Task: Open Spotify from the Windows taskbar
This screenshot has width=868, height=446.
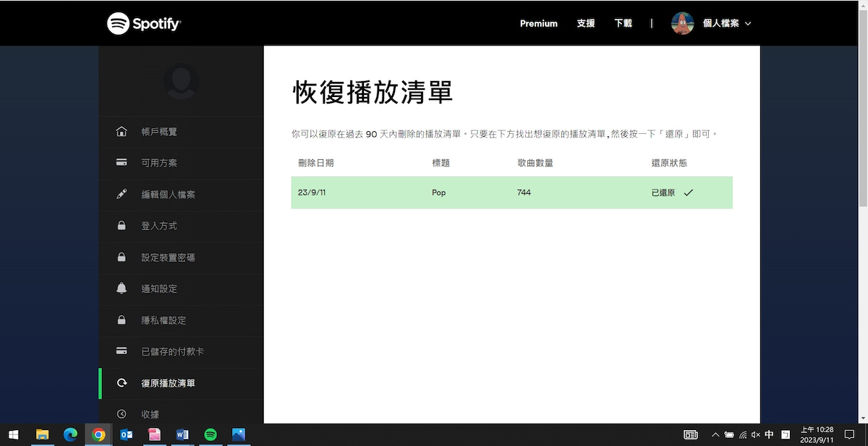Action: [210, 434]
